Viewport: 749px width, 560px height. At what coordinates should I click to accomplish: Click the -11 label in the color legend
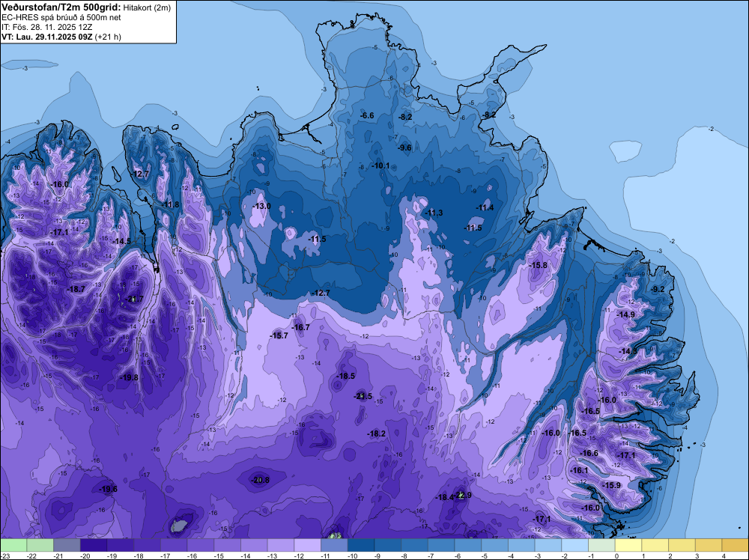327,556
